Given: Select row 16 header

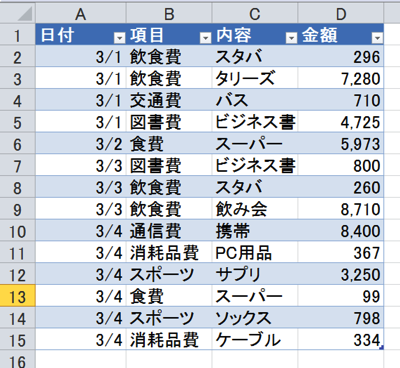Looking at the screenshot, I should [x=17, y=359].
